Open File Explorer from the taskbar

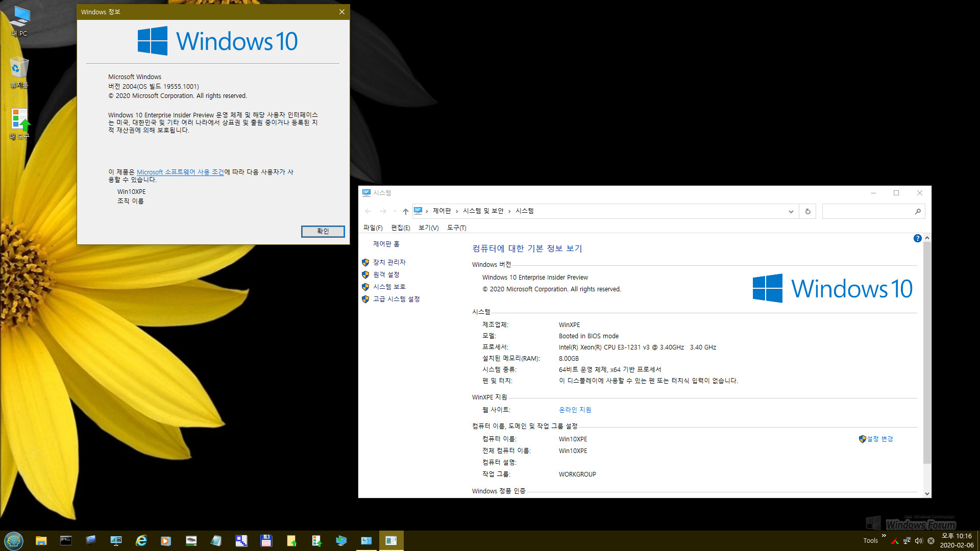pyautogui.click(x=41, y=540)
